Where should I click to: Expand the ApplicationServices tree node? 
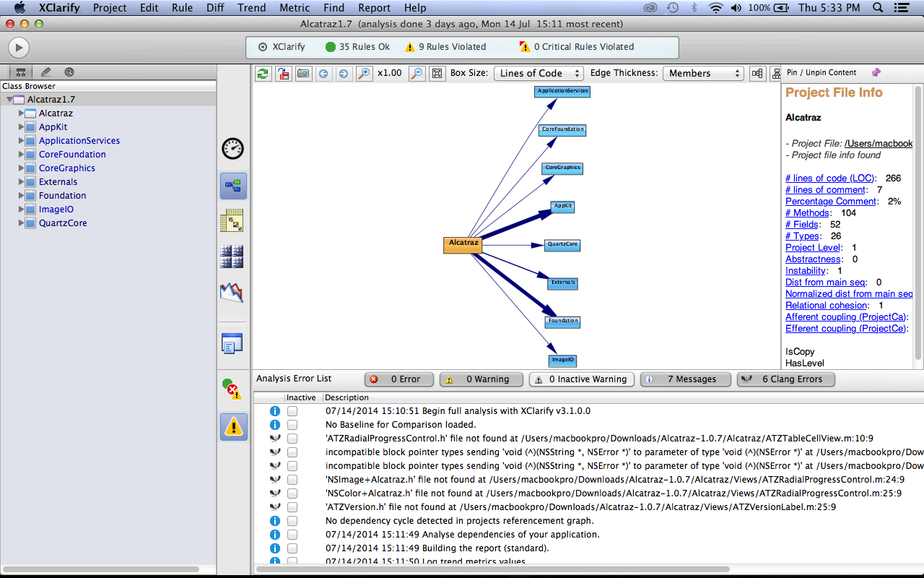coord(21,141)
